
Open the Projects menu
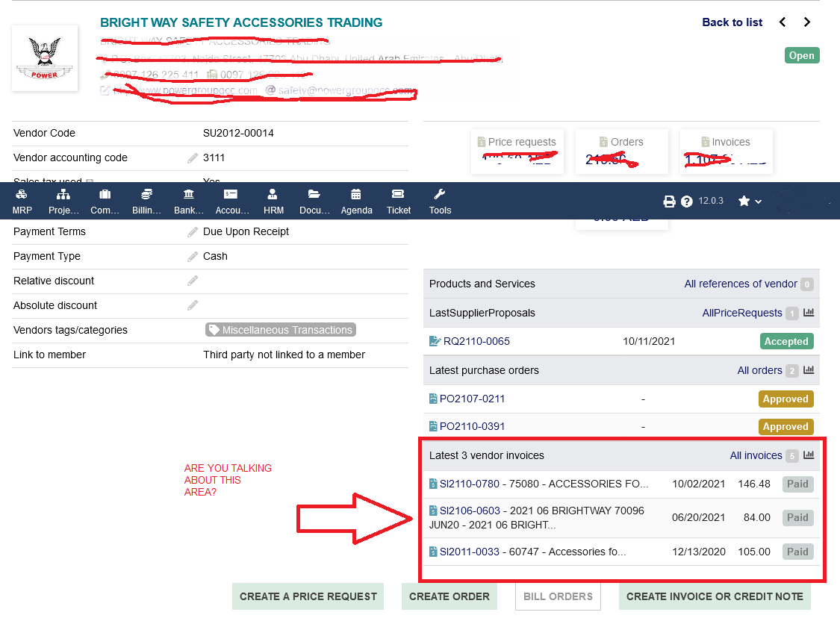click(63, 202)
